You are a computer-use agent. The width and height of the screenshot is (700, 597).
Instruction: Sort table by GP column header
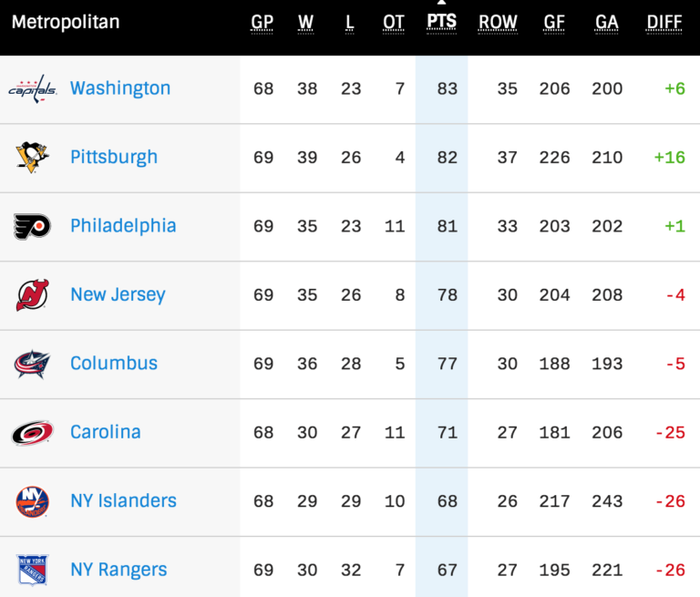tap(262, 22)
